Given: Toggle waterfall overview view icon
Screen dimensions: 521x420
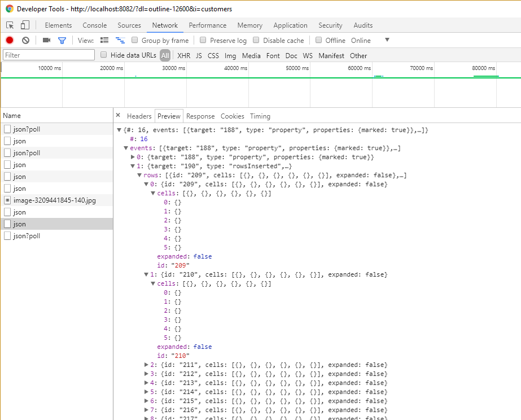Looking at the screenshot, I should pyautogui.click(x=120, y=40).
